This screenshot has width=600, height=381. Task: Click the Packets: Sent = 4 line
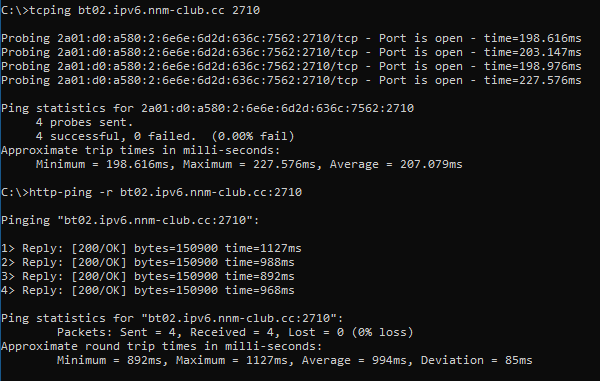click(x=235, y=332)
